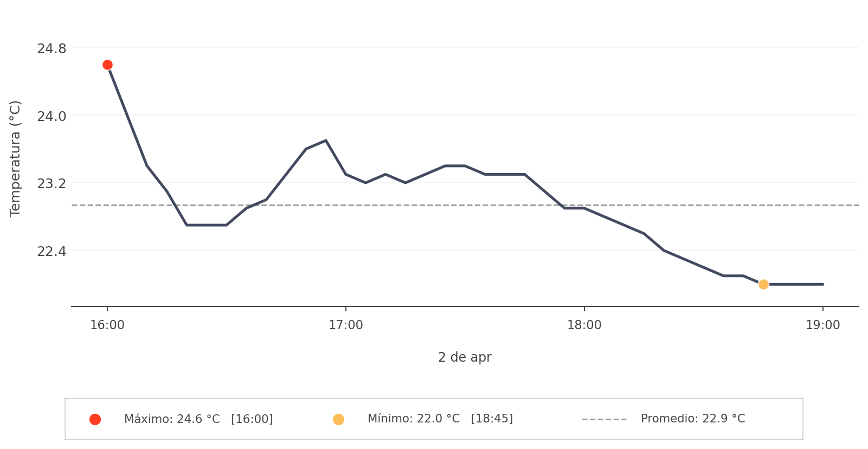Screen dimensions: 868x449
Task: Click the orange minimum point on the chart
Action: (763, 284)
